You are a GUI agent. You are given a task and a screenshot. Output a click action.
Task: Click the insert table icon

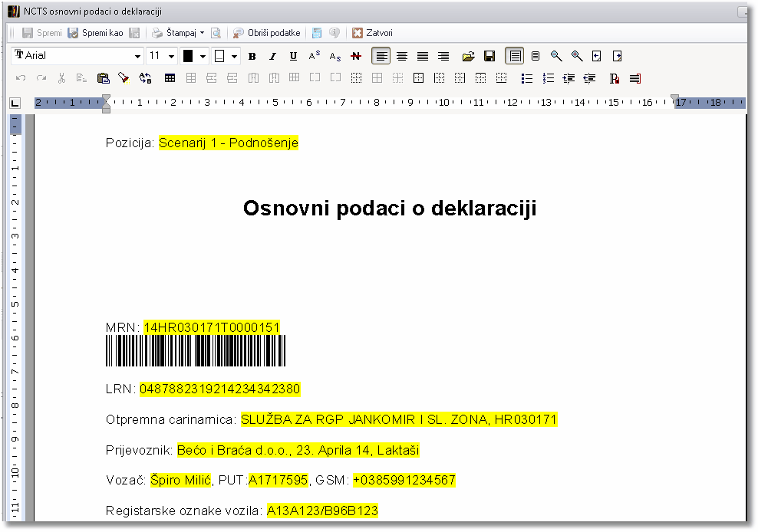pos(170,78)
